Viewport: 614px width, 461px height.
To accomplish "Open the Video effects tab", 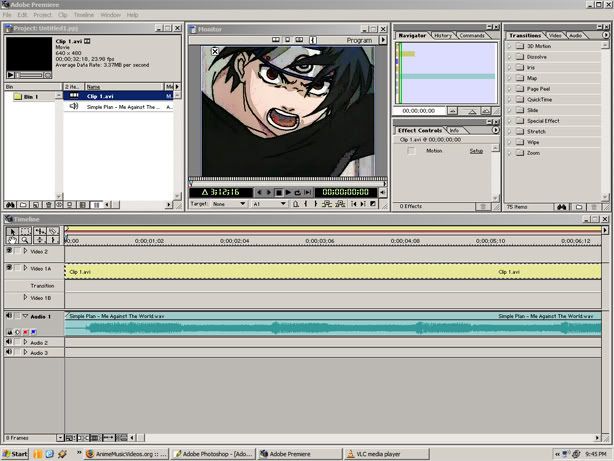I will [x=555, y=36].
